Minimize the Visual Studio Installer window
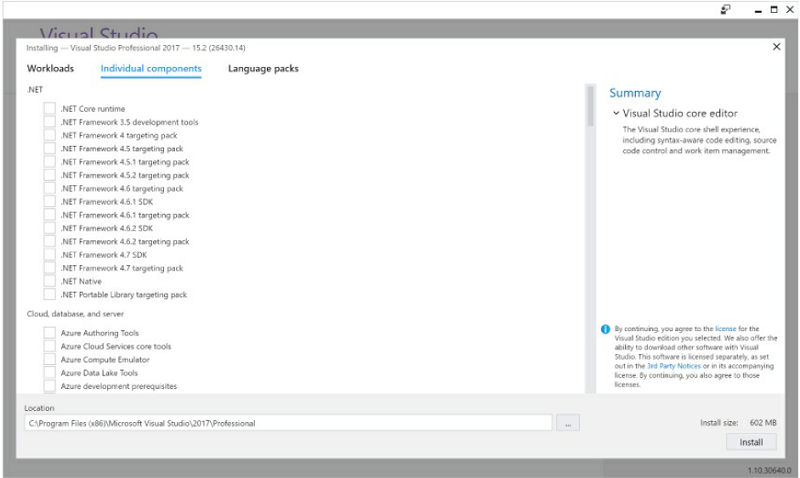 [758, 10]
